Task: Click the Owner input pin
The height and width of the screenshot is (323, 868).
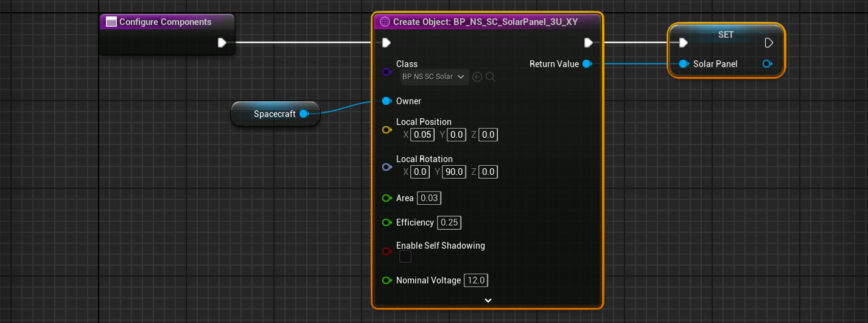Action: 386,101
